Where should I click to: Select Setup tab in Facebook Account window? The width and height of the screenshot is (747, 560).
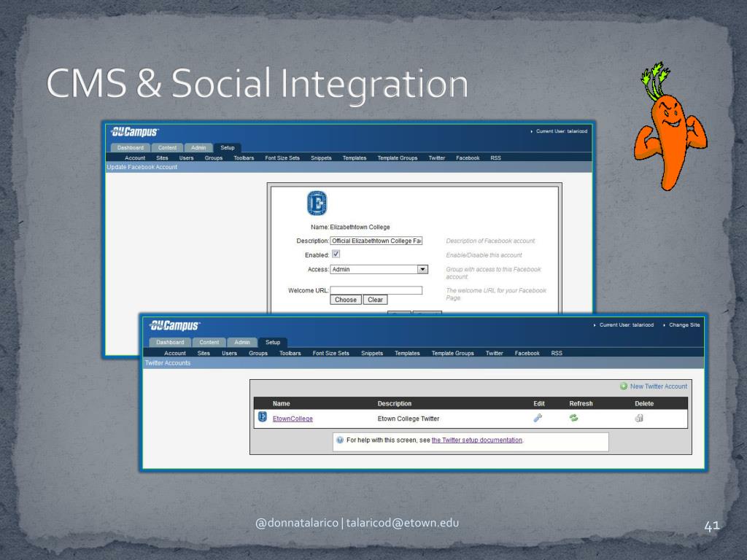[x=228, y=147]
